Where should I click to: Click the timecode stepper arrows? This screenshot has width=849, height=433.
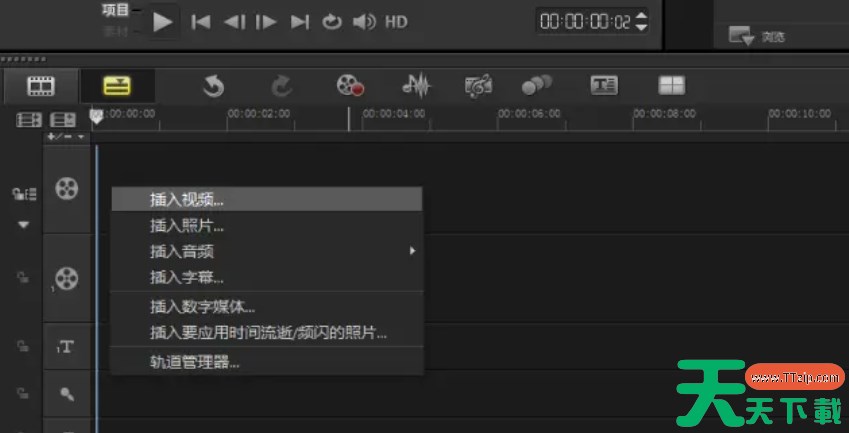point(641,22)
